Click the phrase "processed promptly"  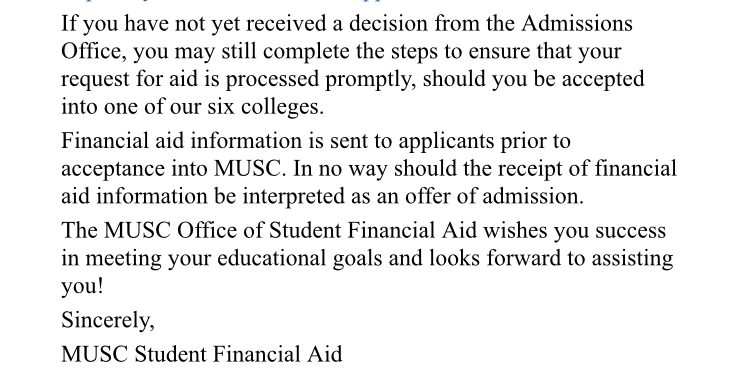coord(320,79)
